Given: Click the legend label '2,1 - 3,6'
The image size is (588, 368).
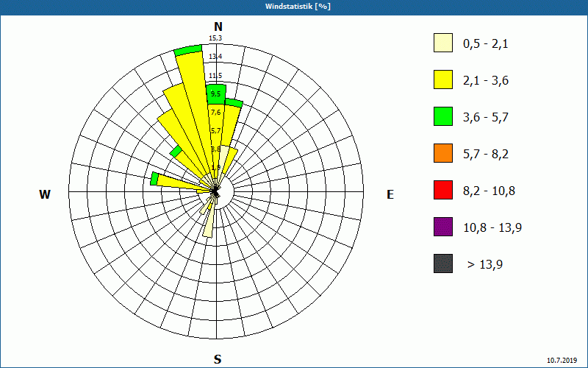Looking at the screenshot, I should click(486, 81).
